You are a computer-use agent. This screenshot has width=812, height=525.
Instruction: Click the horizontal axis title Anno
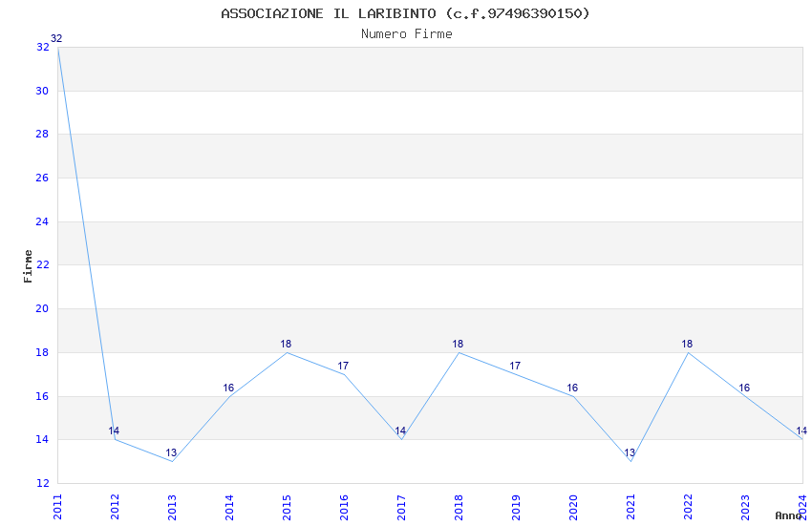(x=788, y=515)
